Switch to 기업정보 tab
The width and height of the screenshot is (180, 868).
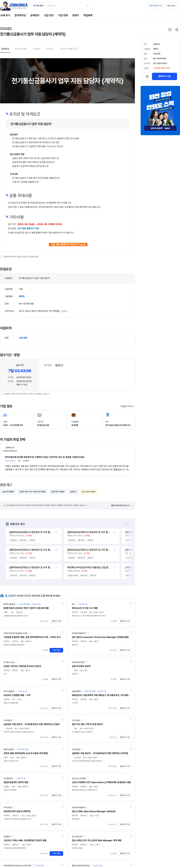(x=36, y=49)
